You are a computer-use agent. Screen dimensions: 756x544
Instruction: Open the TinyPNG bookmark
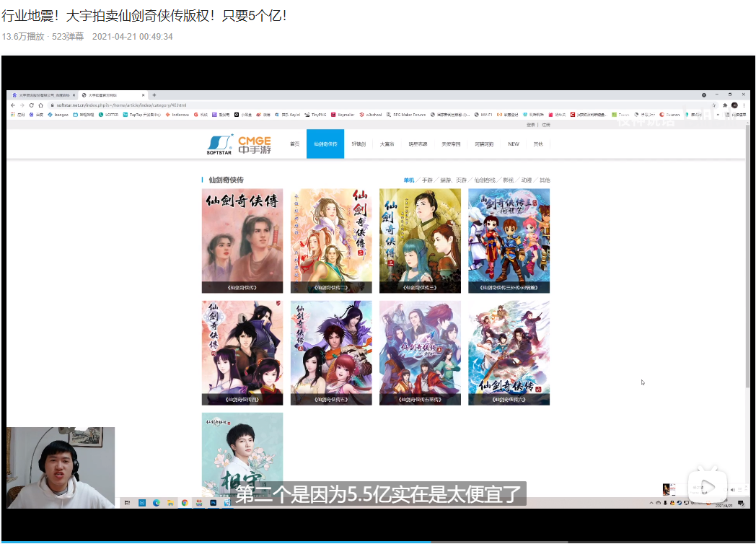[316, 115]
